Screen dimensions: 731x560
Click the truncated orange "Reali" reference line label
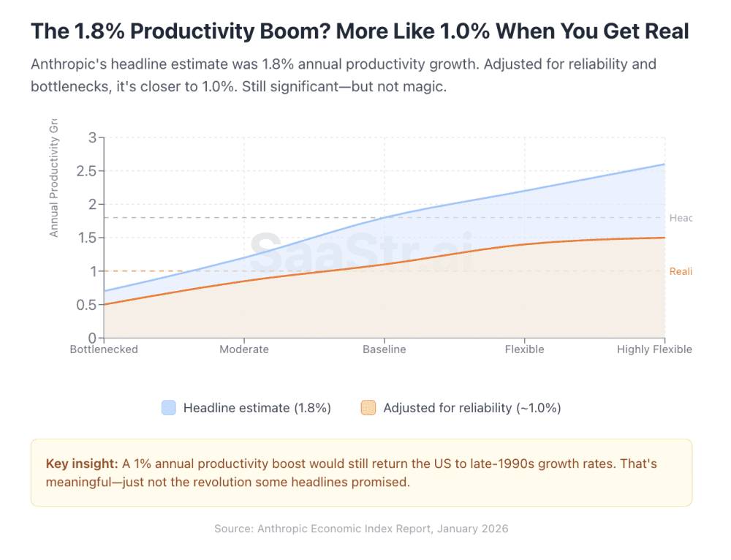pos(680,271)
